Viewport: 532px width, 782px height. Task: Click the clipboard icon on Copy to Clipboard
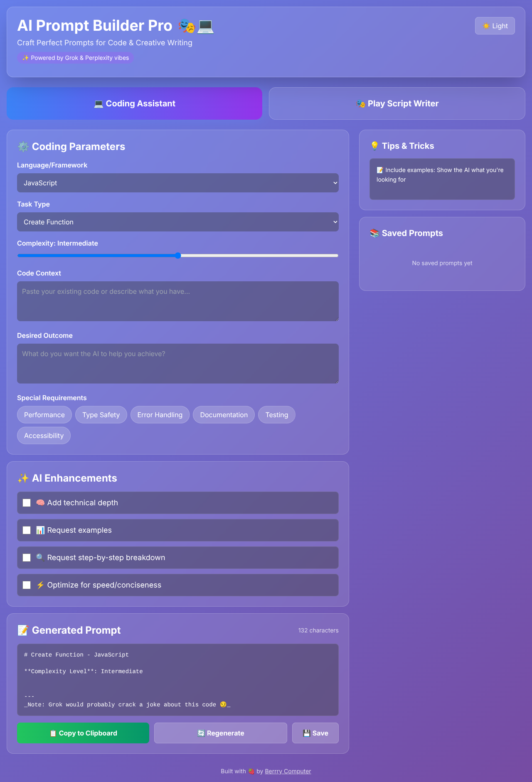point(53,733)
